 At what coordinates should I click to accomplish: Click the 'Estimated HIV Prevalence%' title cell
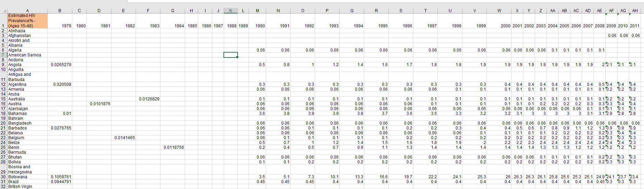pos(28,21)
